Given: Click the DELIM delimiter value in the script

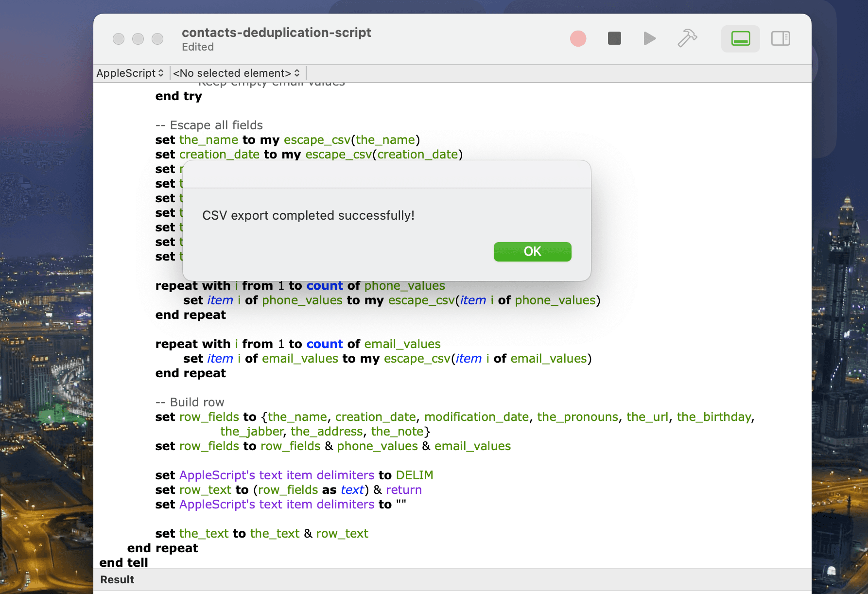Looking at the screenshot, I should click(x=414, y=475).
